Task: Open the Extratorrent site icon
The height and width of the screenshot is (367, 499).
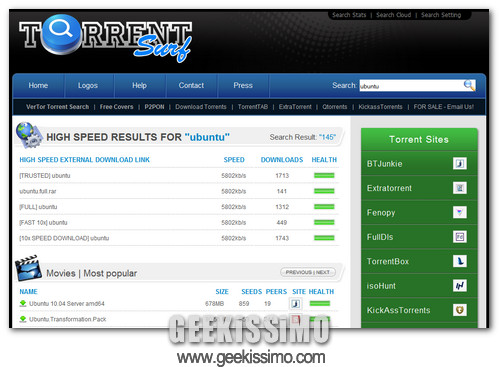Action: click(x=460, y=188)
